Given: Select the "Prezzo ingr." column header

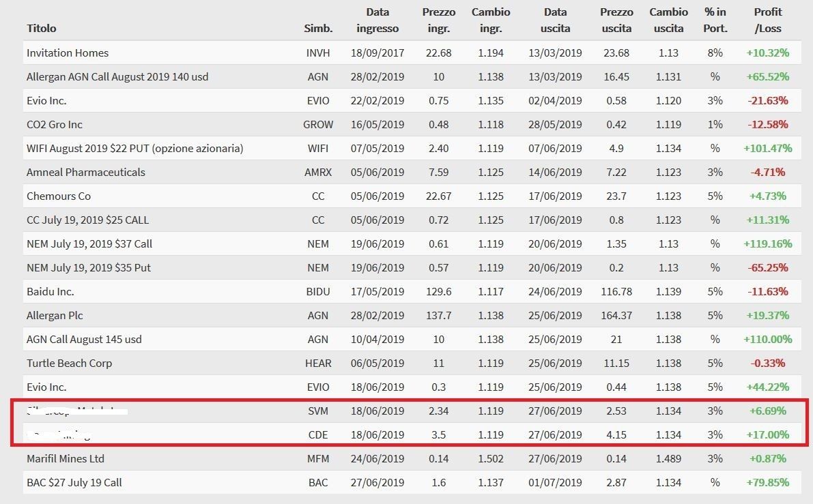Looking at the screenshot, I should pos(439,20).
